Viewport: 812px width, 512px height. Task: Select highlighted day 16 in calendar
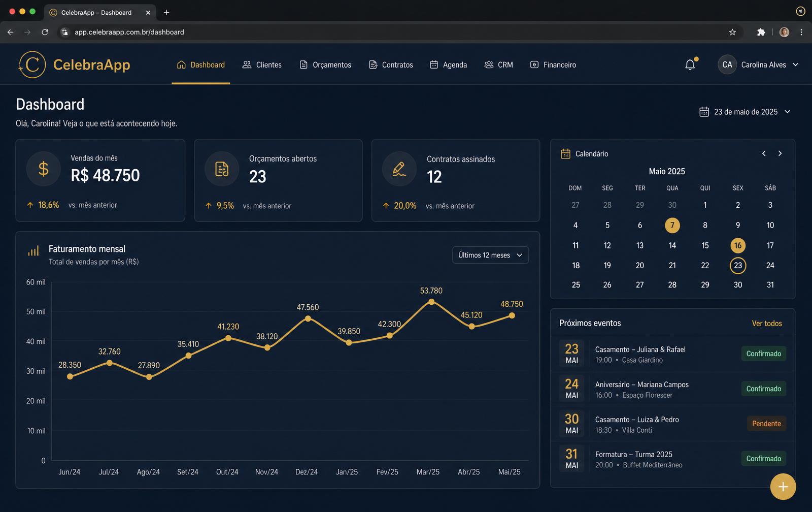738,245
